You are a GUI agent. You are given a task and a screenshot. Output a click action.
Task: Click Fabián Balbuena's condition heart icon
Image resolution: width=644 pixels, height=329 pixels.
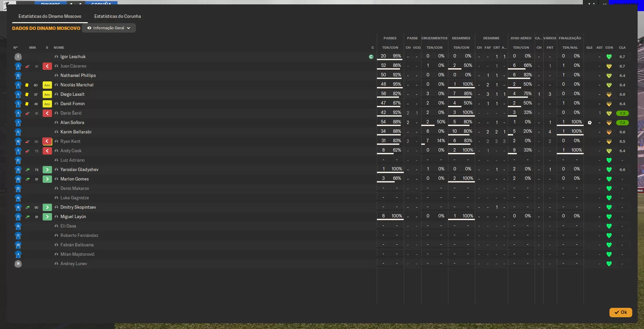(x=609, y=245)
